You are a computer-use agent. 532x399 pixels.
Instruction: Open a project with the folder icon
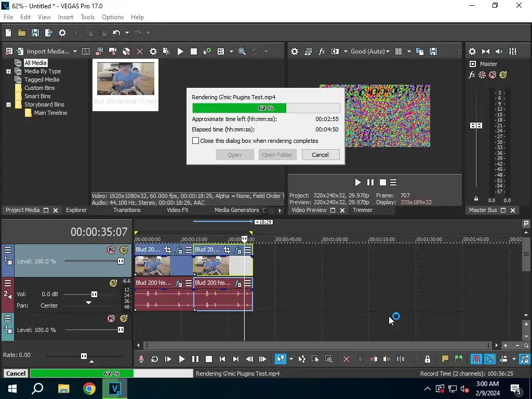(x=22, y=33)
